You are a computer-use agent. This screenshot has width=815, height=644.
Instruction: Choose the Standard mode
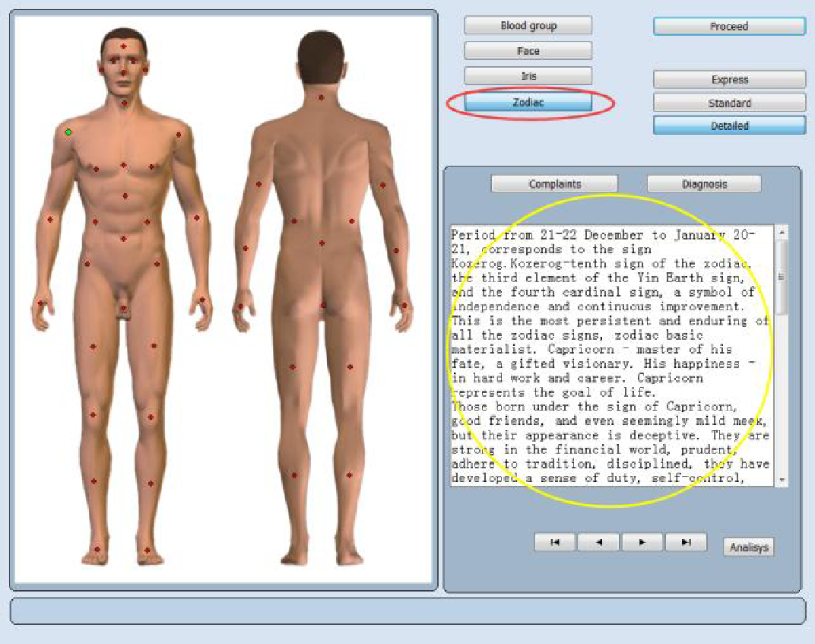coord(729,103)
